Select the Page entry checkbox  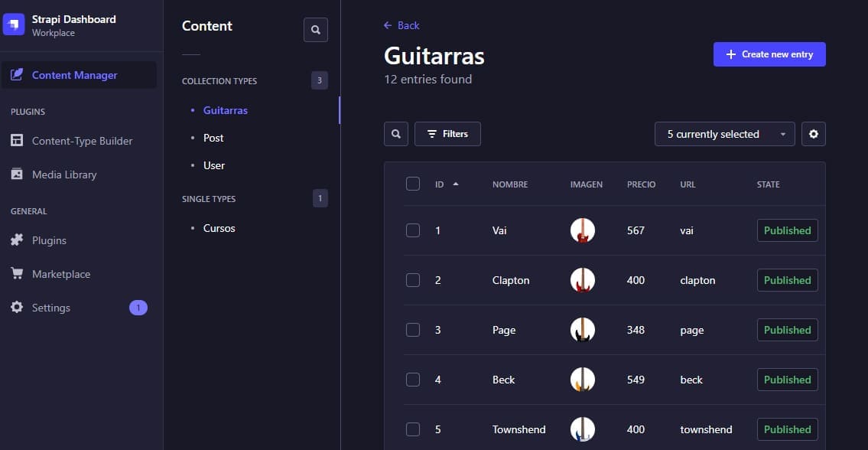pos(413,330)
